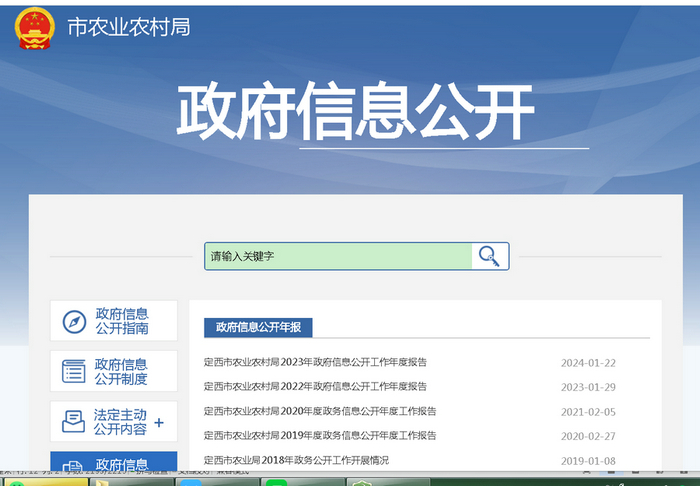
Task: Click the 2024-01-22 date entry
Action: [588, 363]
